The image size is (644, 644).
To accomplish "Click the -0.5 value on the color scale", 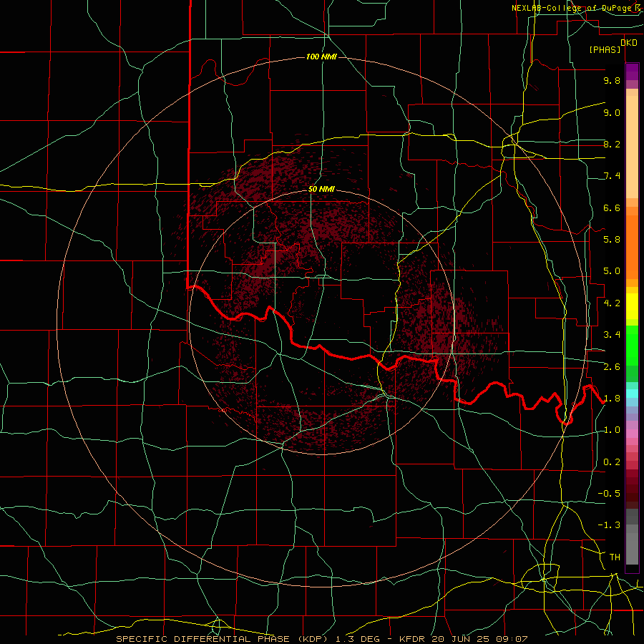I will (609, 494).
